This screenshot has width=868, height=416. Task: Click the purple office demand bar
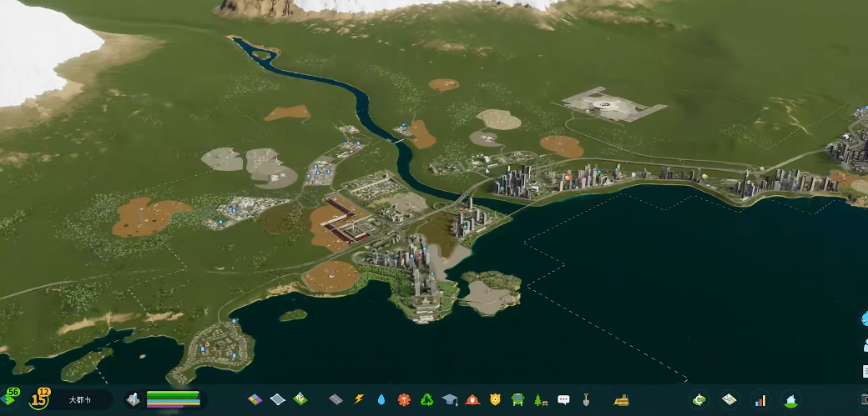coord(164,406)
